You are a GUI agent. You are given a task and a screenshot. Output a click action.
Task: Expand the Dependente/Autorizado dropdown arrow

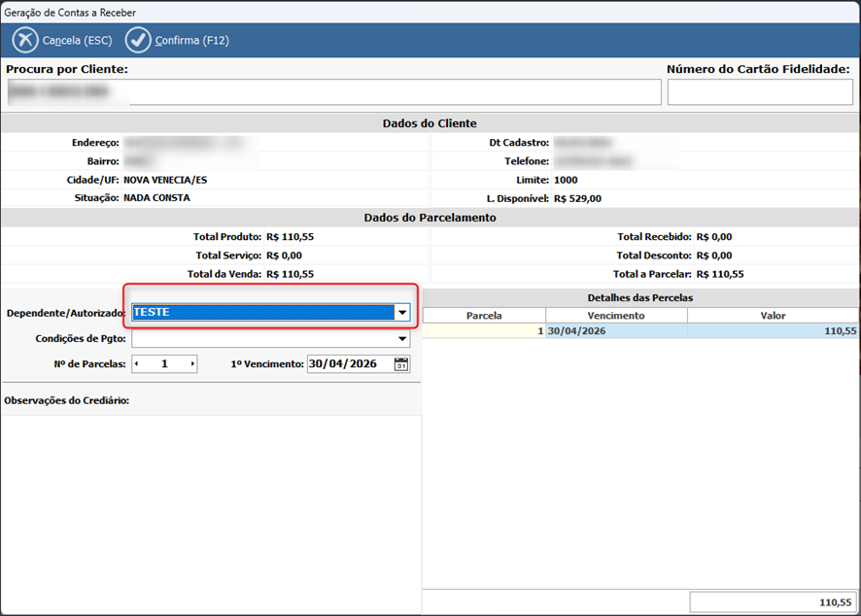401,313
